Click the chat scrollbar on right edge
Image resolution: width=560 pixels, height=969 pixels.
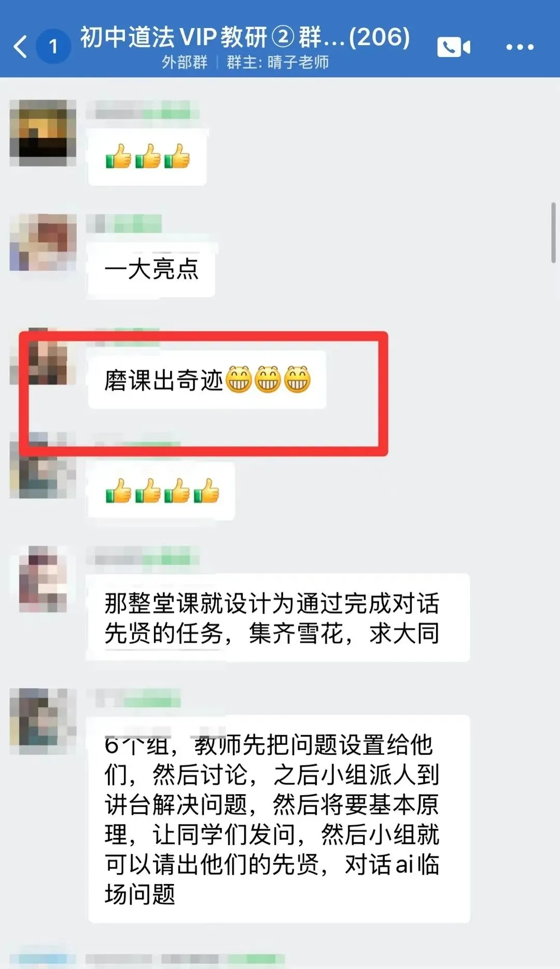click(x=553, y=232)
